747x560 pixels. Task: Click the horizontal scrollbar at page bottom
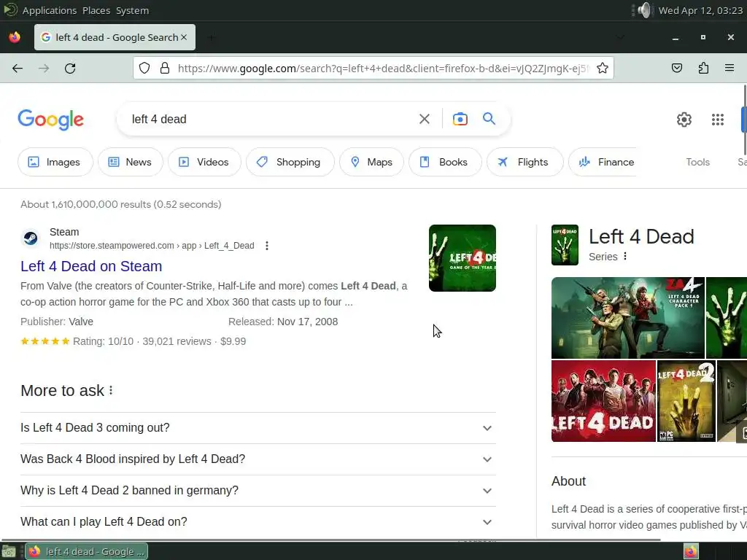click(x=330, y=540)
